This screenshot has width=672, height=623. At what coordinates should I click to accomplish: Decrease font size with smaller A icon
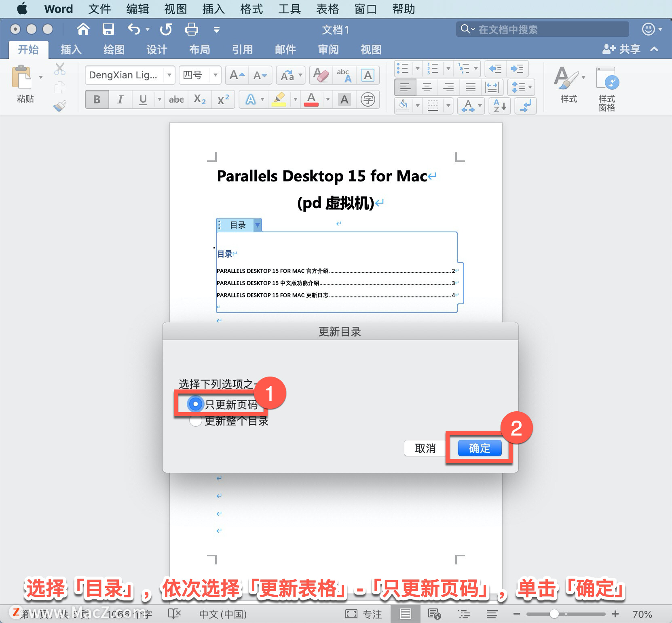point(260,75)
